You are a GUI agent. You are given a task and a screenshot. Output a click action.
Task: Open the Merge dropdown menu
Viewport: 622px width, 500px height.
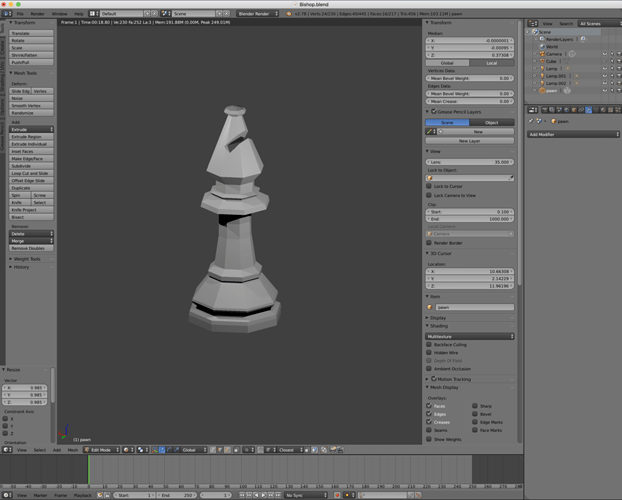tap(31, 241)
